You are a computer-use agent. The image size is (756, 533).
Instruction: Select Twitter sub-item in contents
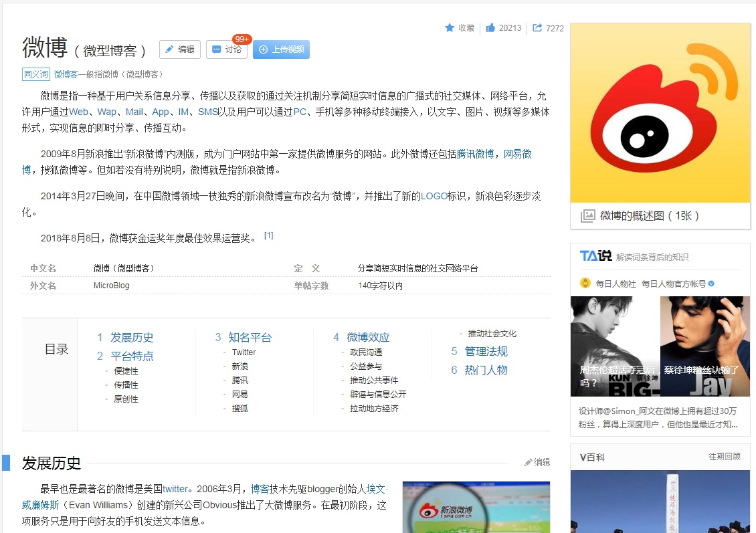pos(244,352)
